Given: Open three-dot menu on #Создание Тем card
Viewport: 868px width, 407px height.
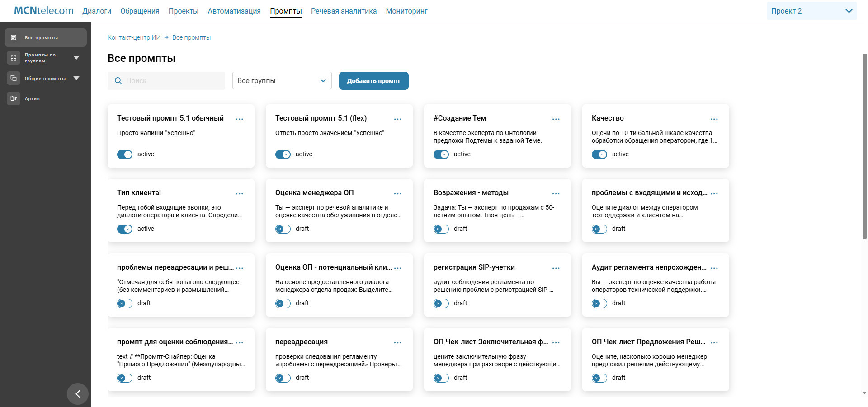Looking at the screenshot, I should click(x=556, y=119).
